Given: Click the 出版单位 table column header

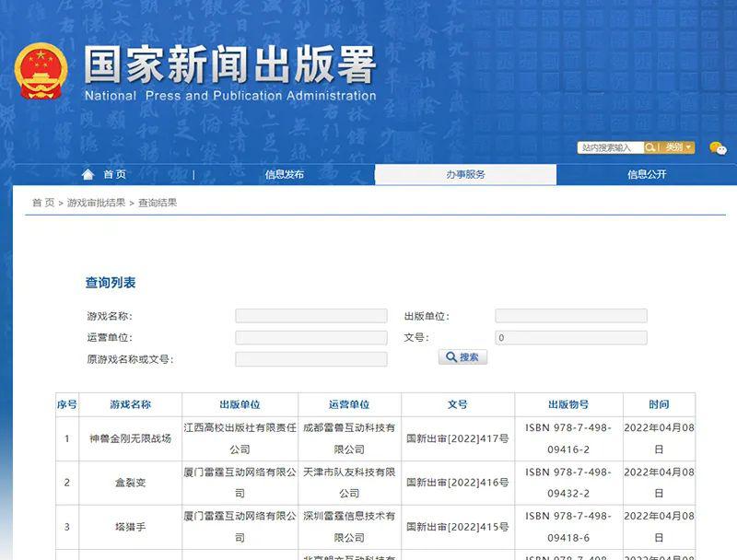Looking at the screenshot, I should click(x=240, y=404).
